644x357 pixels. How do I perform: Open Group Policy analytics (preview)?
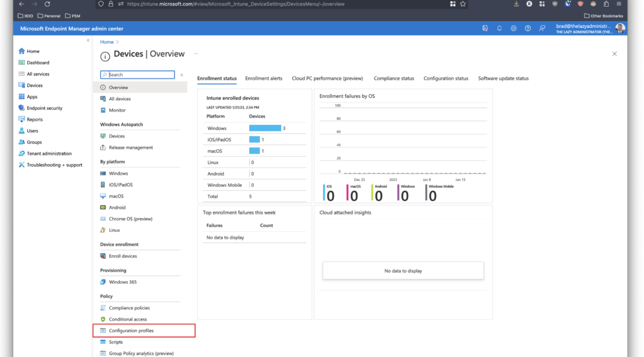(x=136, y=353)
